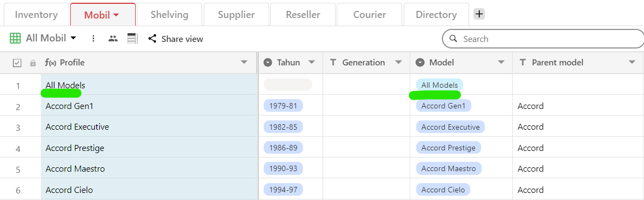Open the Tahun column dropdown arrow

311,63
